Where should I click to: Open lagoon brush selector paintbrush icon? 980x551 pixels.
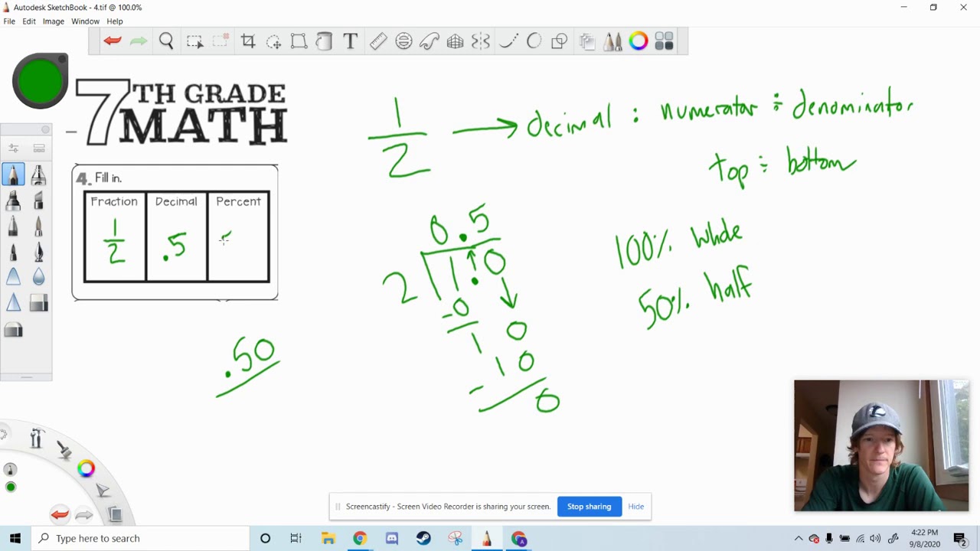pyautogui.click(x=64, y=450)
